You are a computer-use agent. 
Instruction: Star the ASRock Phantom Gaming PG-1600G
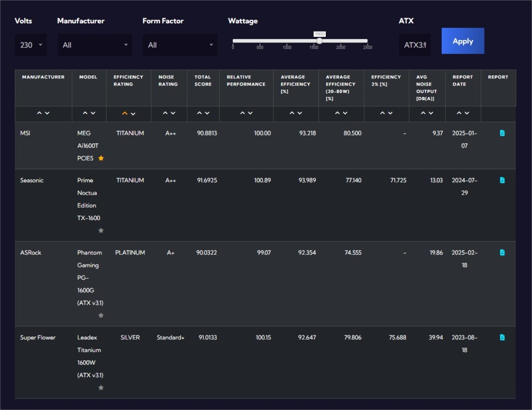(x=101, y=316)
